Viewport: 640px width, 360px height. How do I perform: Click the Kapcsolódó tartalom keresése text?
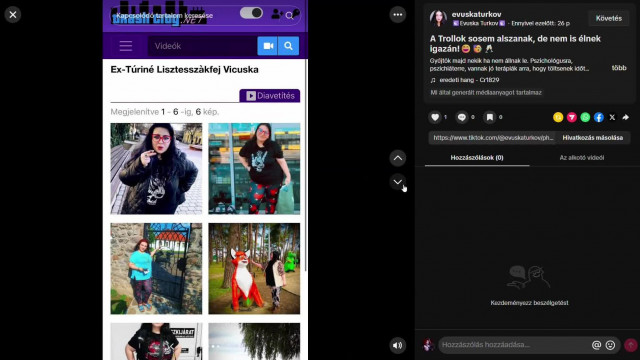point(164,16)
